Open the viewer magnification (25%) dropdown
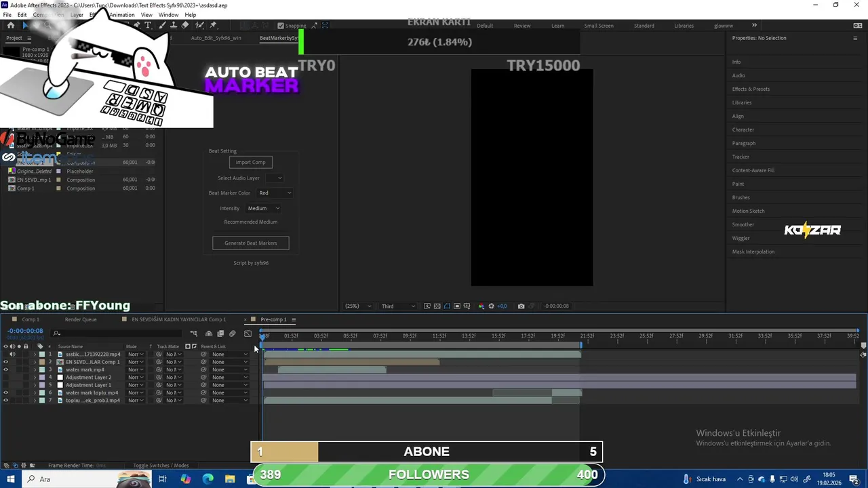The image size is (868, 488). 358,306
